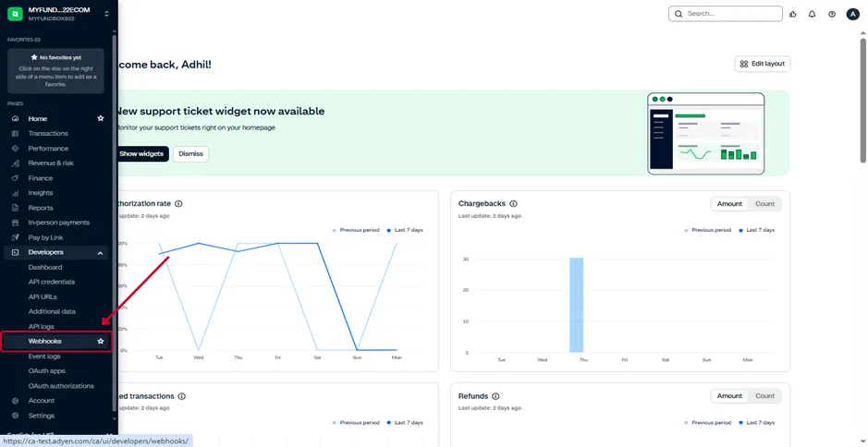Click Show widgets button
The width and height of the screenshot is (868, 447).
pos(141,154)
